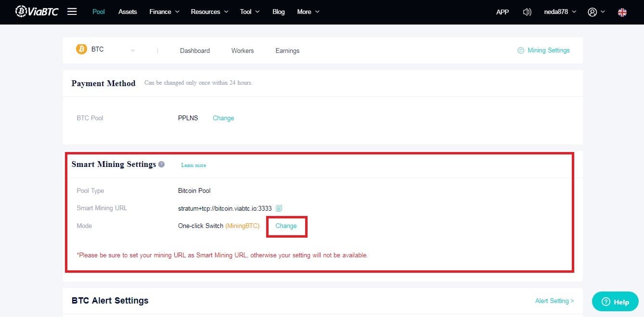Expand the More dropdown menu

tap(308, 12)
